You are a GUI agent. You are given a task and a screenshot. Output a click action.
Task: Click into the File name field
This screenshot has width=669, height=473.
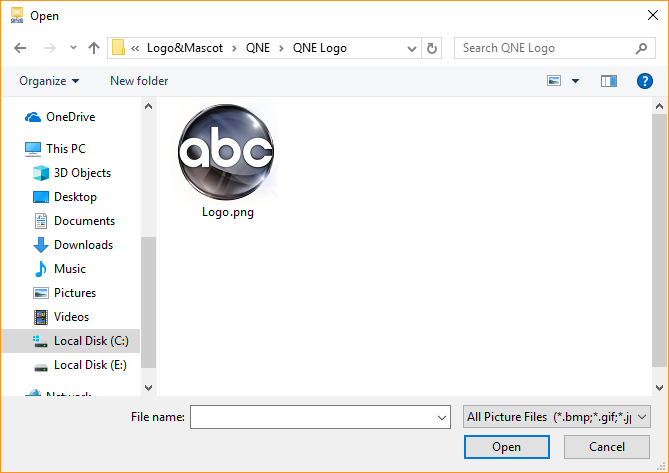[x=320, y=417]
